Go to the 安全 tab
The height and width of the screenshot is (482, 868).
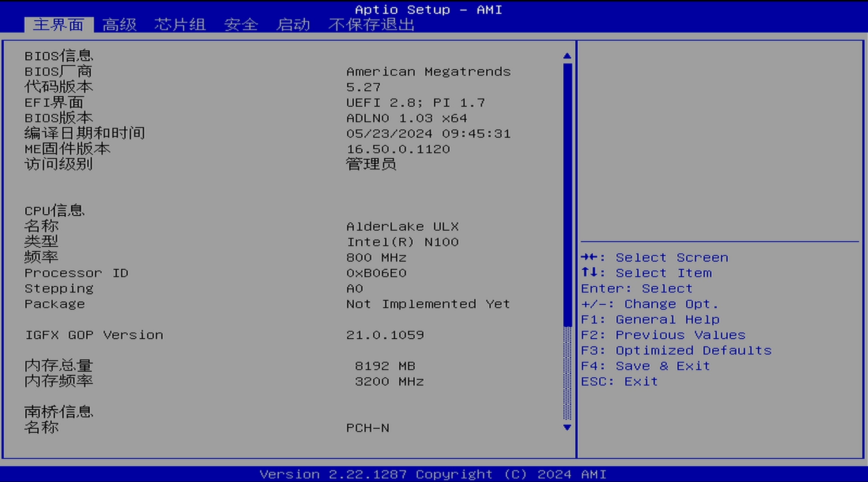click(x=241, y=25)
